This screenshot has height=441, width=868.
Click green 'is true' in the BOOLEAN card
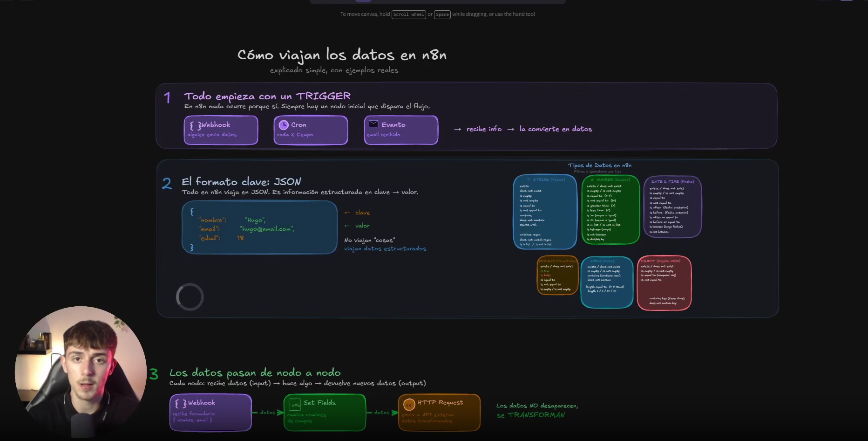click(545, 271)
